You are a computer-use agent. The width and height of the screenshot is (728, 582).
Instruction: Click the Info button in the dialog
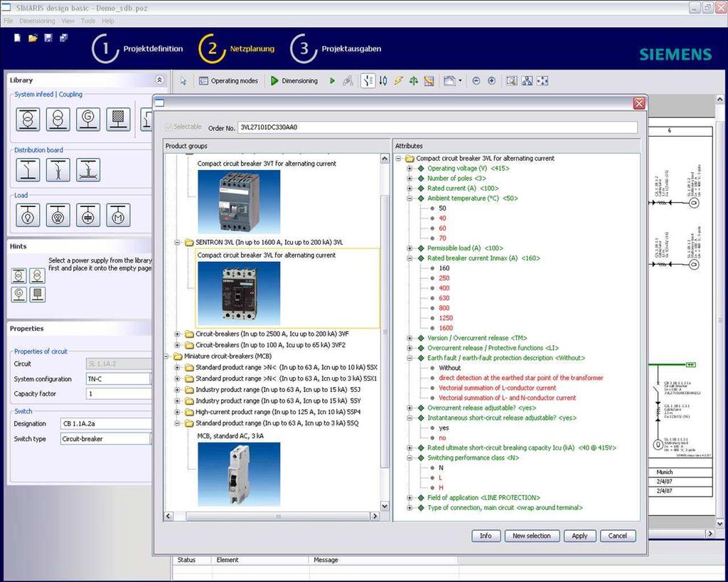486,536
